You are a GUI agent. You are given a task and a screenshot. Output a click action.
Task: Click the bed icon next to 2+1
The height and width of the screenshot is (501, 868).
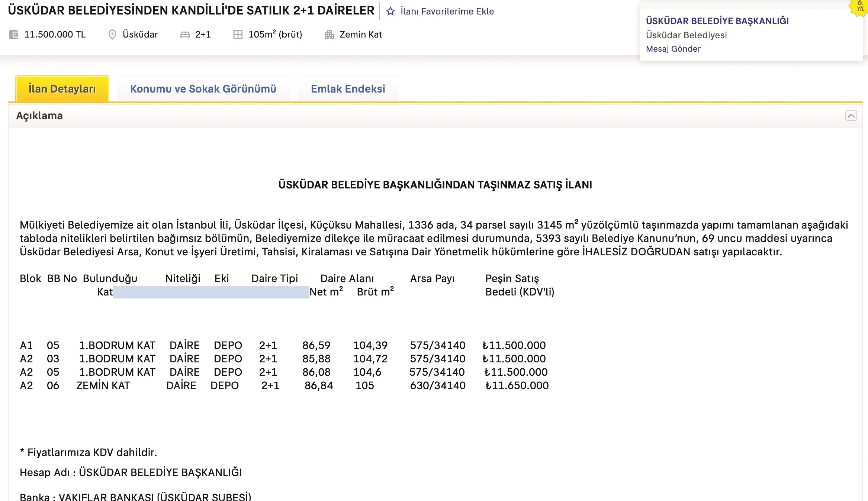(185, 35)
